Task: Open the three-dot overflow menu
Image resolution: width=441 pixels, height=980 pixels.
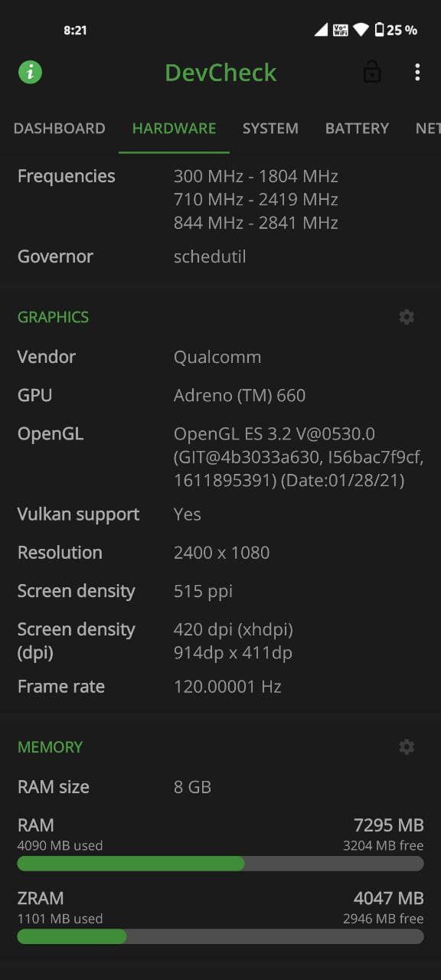Action: [x=417, y=73]
